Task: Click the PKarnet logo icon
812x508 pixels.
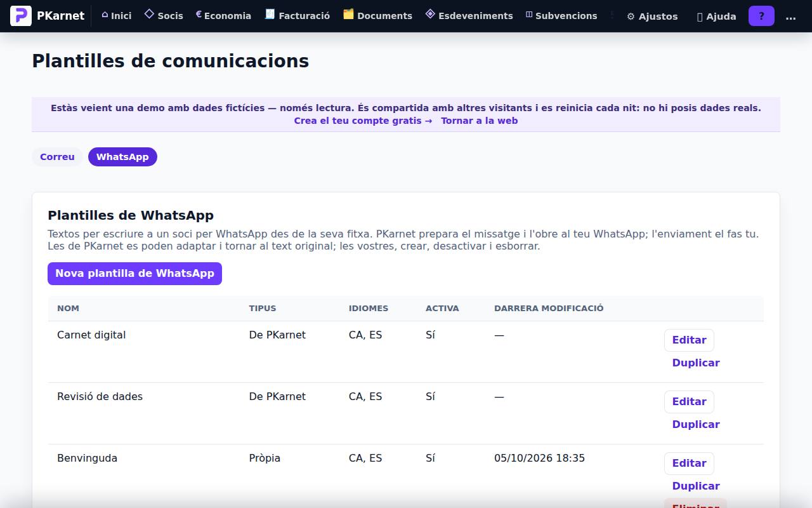Action: tap(21, 16)
